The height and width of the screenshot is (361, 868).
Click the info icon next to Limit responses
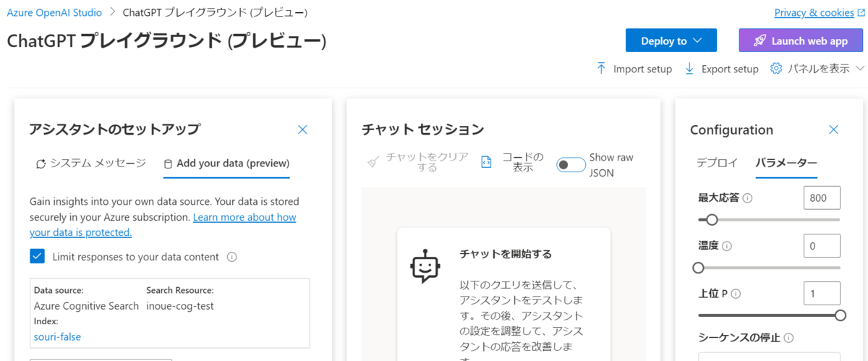point(232,257)
